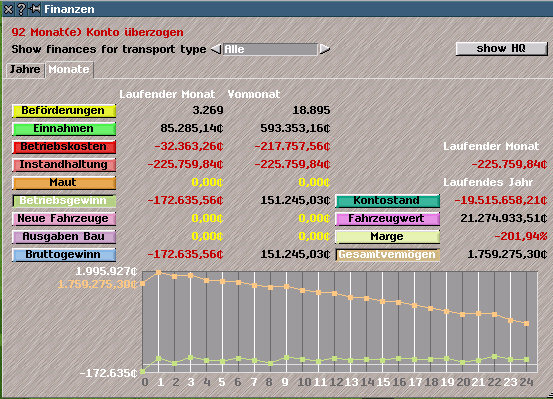Screen dimensions: 553x399
Task: Click the show HQ button
Action: click(x=501, y=48)
